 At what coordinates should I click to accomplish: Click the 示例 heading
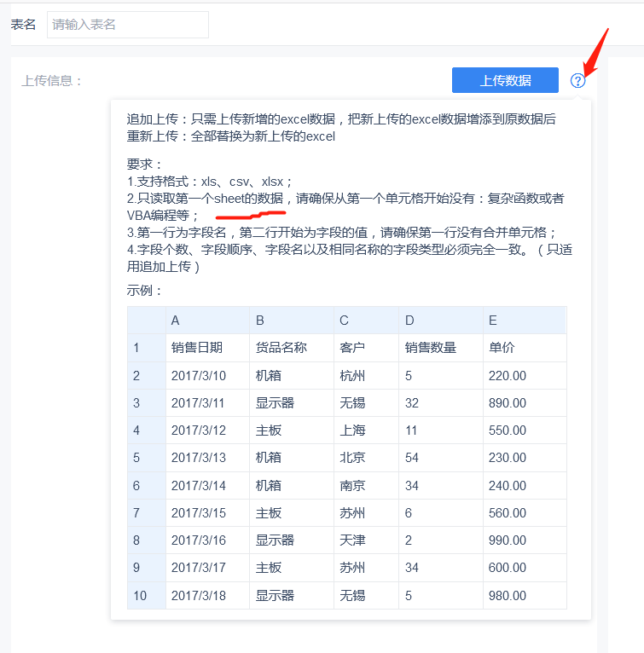[144, 290]
